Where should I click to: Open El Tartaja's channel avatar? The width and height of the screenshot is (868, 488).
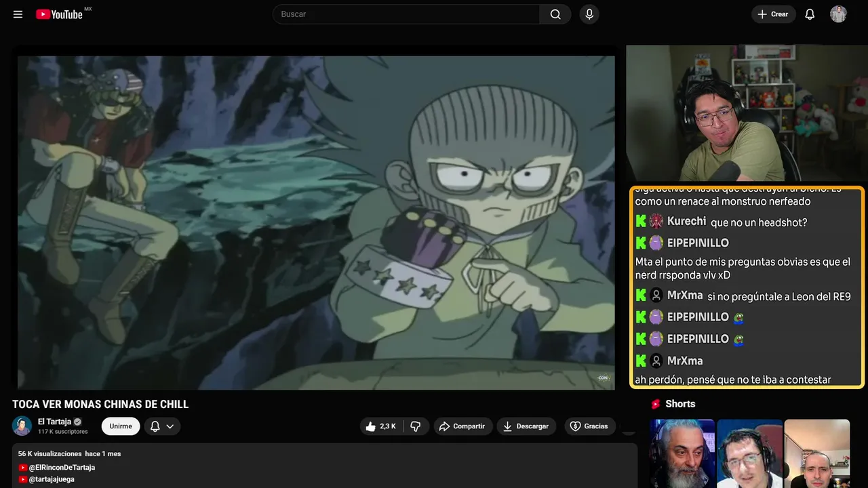pos(22,426)
